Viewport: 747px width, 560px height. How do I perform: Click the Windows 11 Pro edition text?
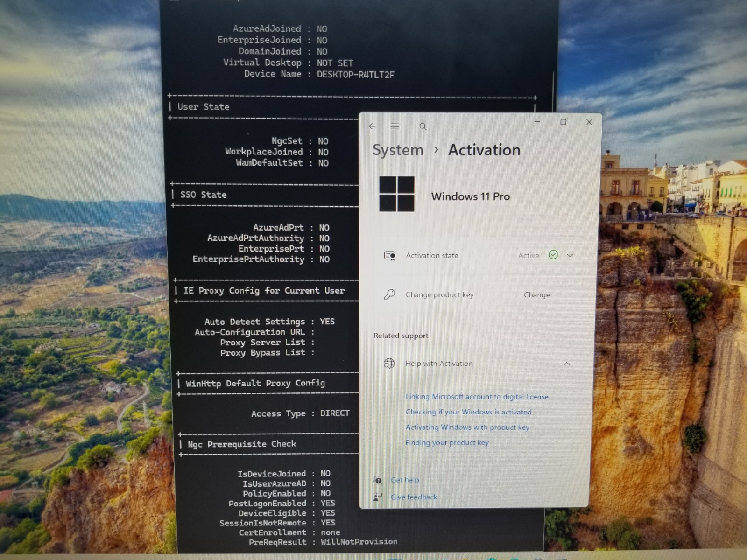470,196
